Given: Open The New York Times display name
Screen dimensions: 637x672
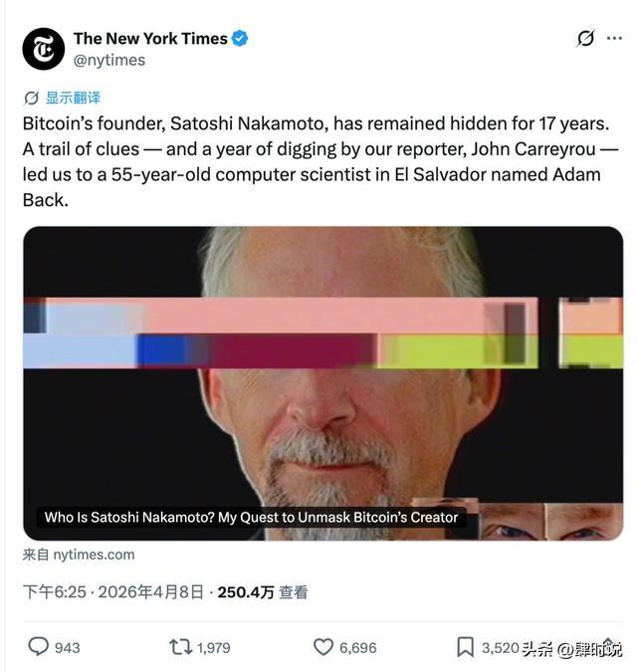Looking at the screenshot, I should tap(150, 39).
